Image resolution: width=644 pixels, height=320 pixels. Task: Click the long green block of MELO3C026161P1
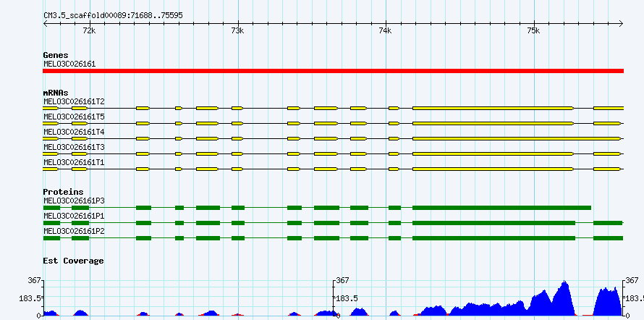pyautogui.click(x=493, y=223)
